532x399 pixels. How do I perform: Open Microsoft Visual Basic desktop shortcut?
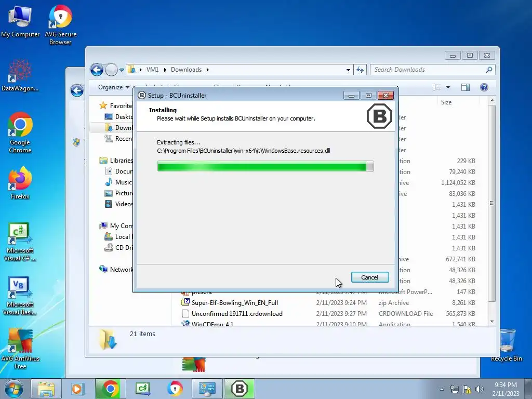(x=20, y=296)
